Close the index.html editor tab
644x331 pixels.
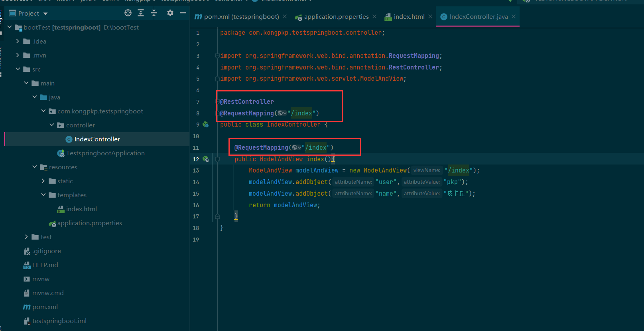(x=430, y=16)
